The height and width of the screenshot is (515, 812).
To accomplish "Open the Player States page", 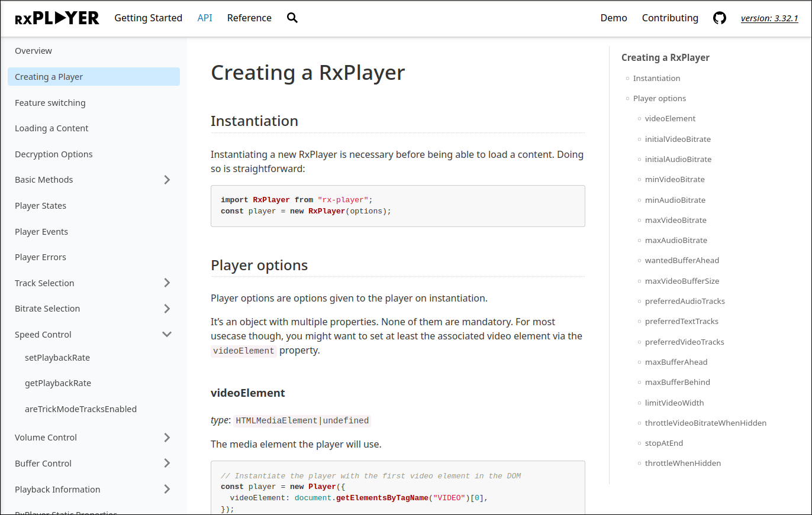I will [x=40, y=206].
